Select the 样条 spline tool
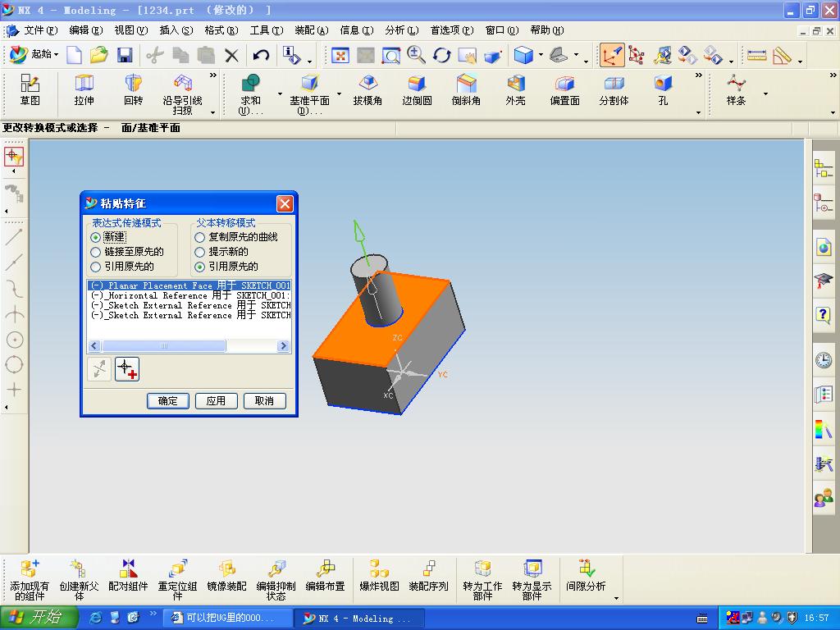Screen dimensions: 840x630 coord(736,90)
